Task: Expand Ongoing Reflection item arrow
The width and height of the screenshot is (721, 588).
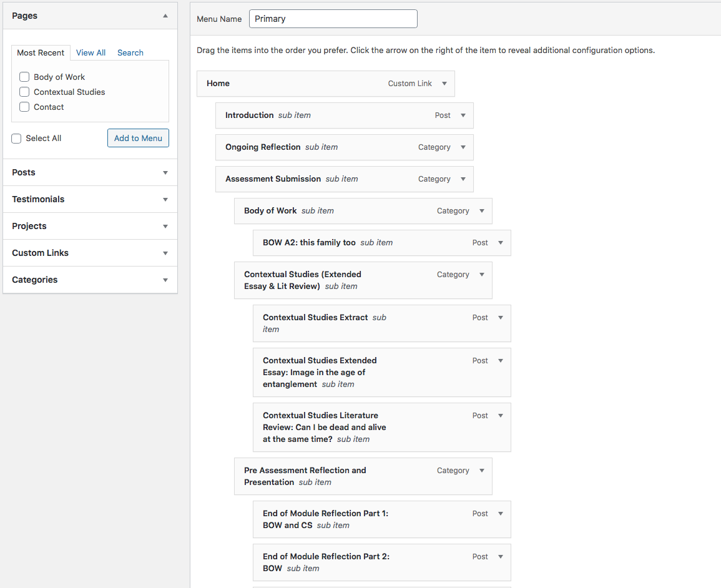Action: click(x=463, y=147)
